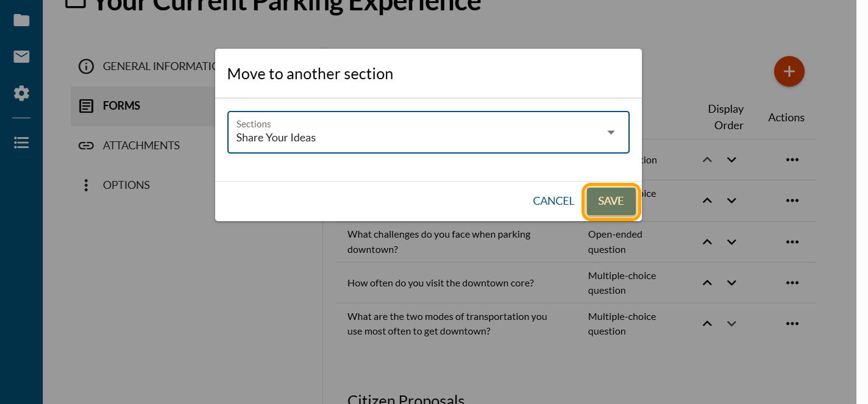Viewport: 868px width, 404px height.
Task: Move transportation modes question up
Action: [707, 324]
